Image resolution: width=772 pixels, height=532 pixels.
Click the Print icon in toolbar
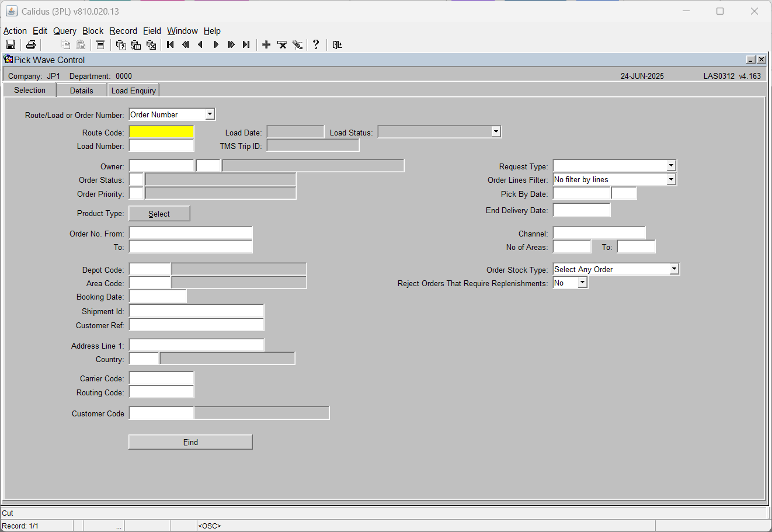(31, 45)
